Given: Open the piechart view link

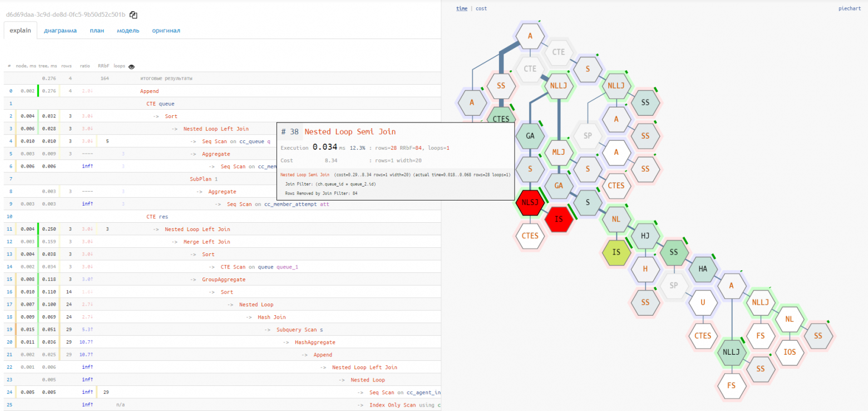Looking at the screenshot, I should tap(850, 9).
